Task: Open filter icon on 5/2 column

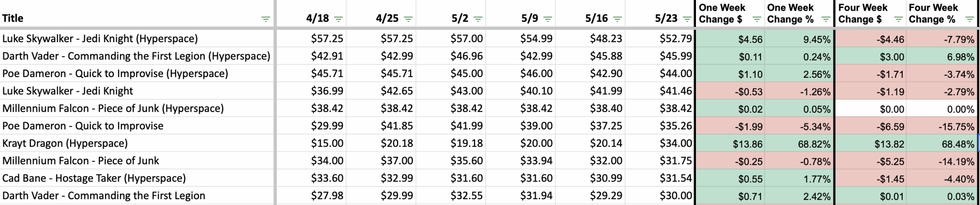Action: tap(478, 19)
